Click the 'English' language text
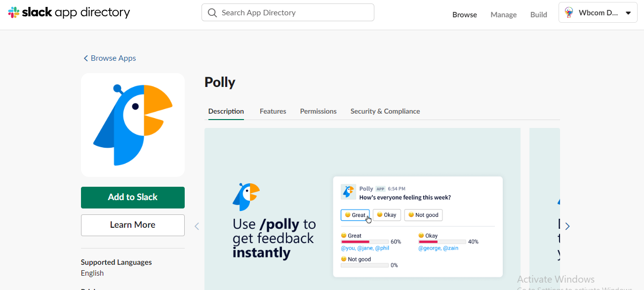Screen dimensions: 644x290 coord(92,273)
